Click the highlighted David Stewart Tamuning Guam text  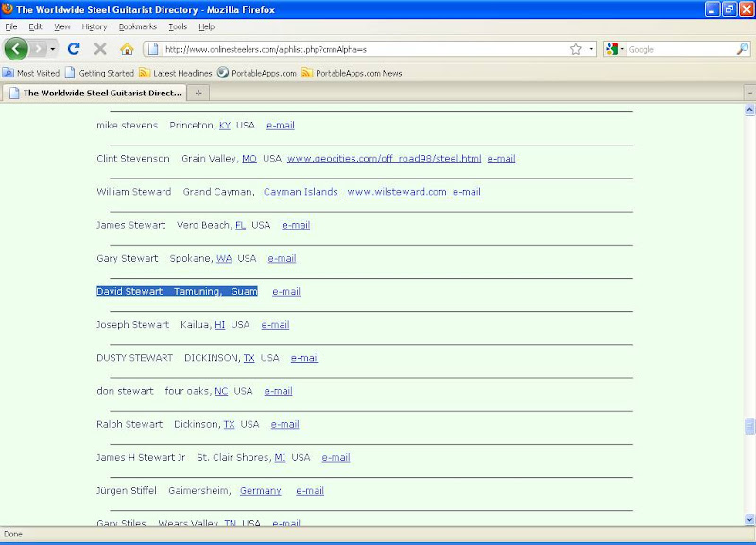coord(177,292)
